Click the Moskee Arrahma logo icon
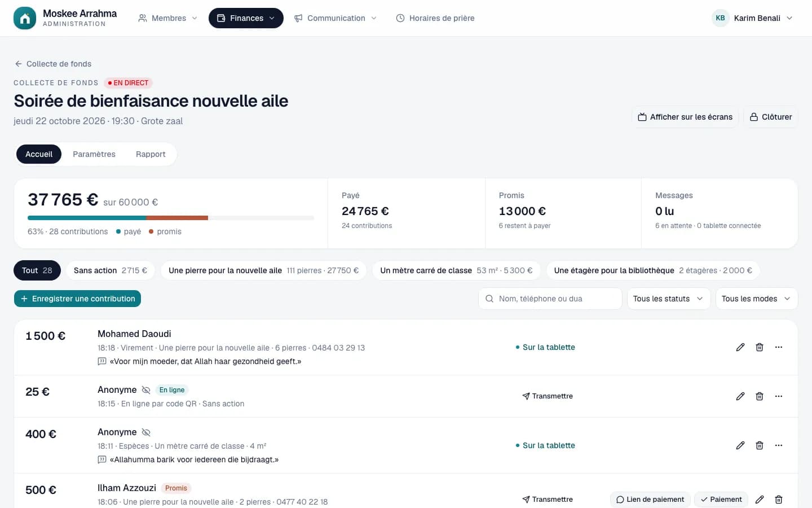 pyautogui.click(x=24, y=18)
